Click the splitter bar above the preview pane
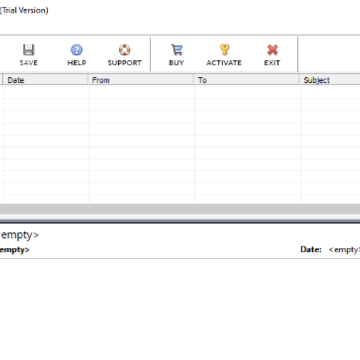Image resolution: width=360 pixels, height=360 pixels. [x=180, y=221]
